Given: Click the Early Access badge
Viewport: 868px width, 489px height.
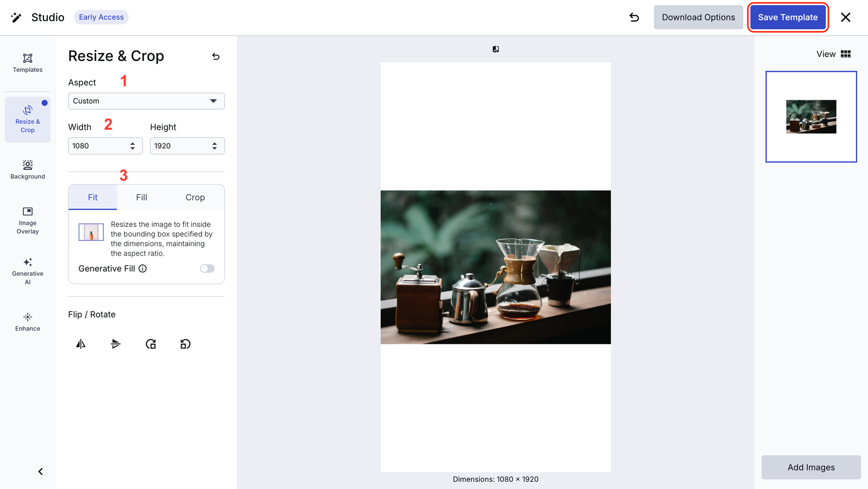Looking at the screenshot, I should 101,17.
